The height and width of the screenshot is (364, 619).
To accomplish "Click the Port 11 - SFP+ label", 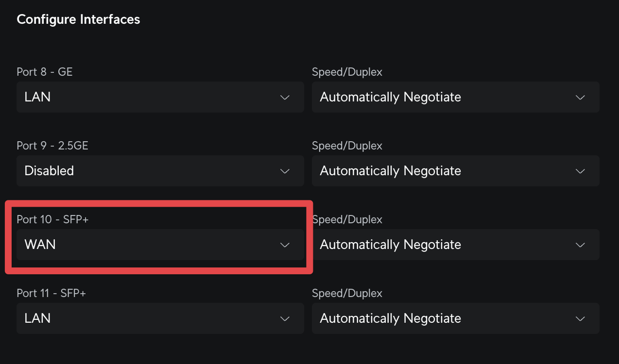I will point(51,293).
